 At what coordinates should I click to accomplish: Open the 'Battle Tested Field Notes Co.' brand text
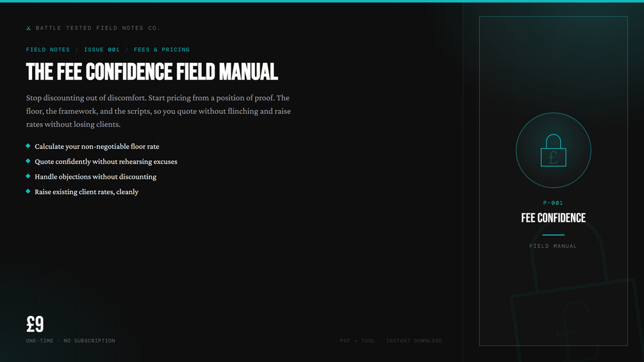[x=98, y=28]
